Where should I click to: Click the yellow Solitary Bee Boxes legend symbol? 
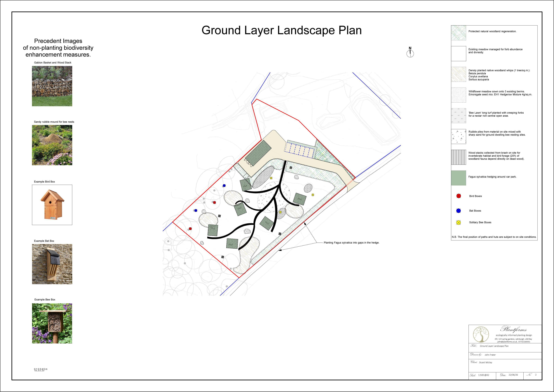click(459, 223)
